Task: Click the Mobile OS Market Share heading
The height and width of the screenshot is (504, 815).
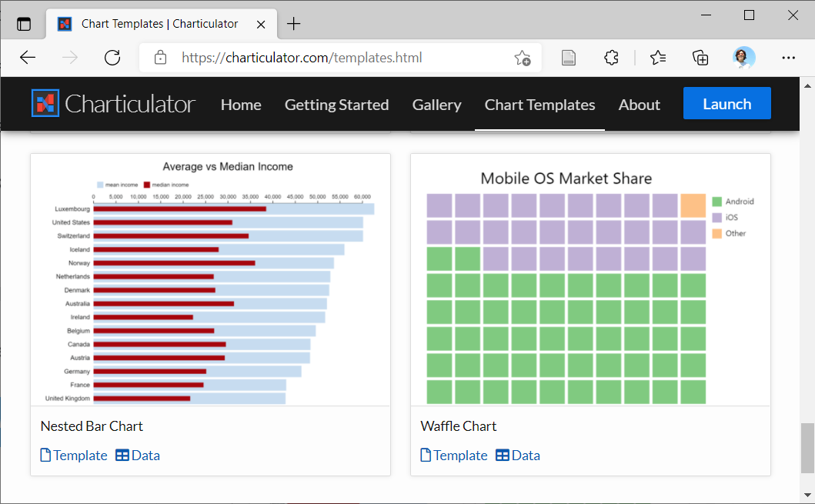Action: 566,179
